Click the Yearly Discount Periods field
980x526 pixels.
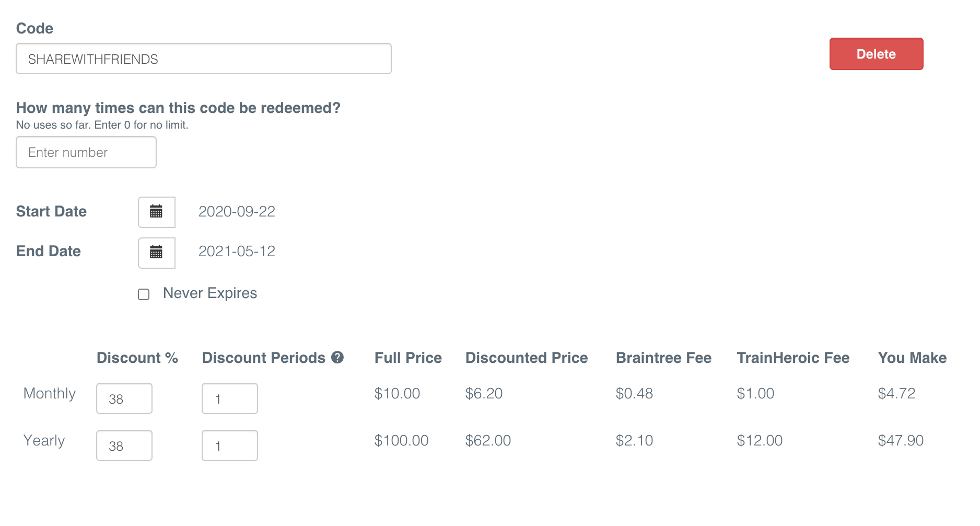point(230,445)
